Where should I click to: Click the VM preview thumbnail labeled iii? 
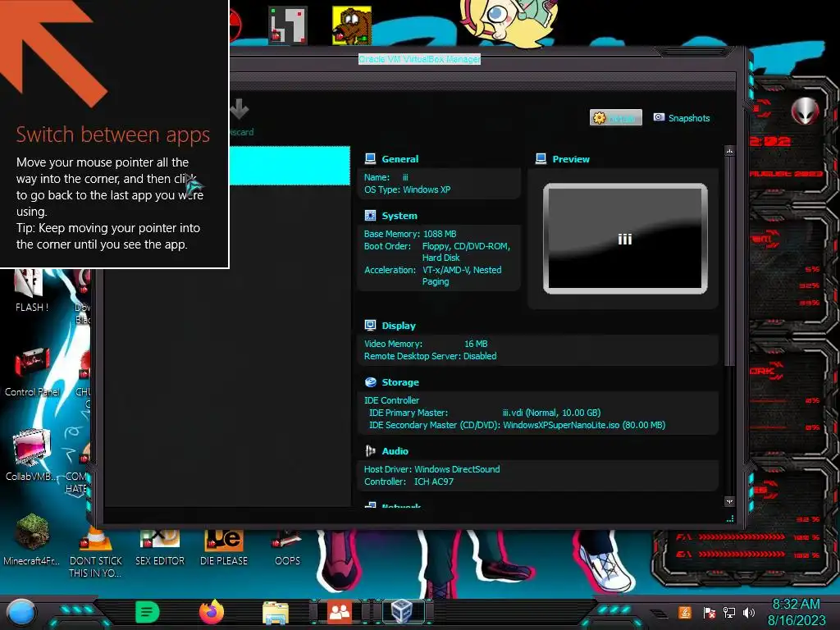tap(625, 239)
